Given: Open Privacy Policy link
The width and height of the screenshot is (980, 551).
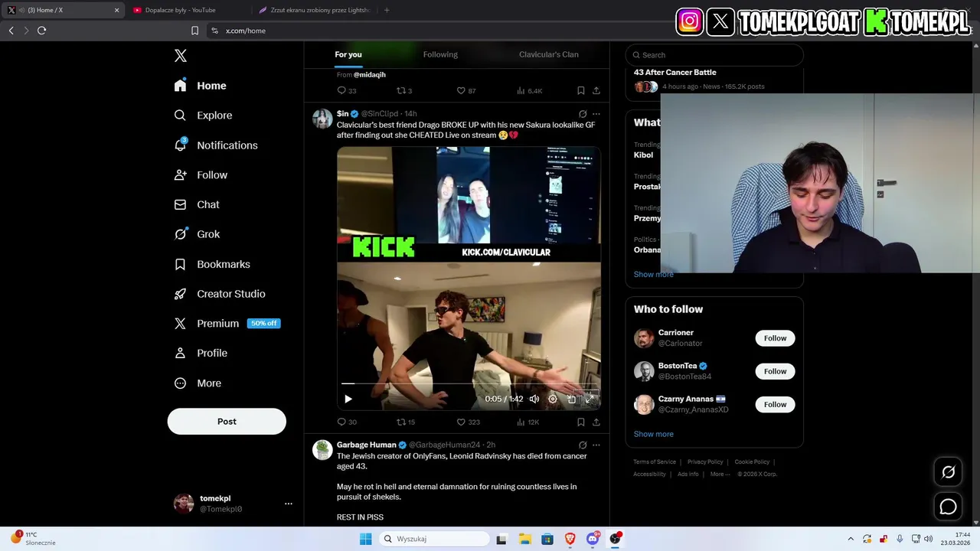Looking at the screenshot, I should click(x=705, y=462).
